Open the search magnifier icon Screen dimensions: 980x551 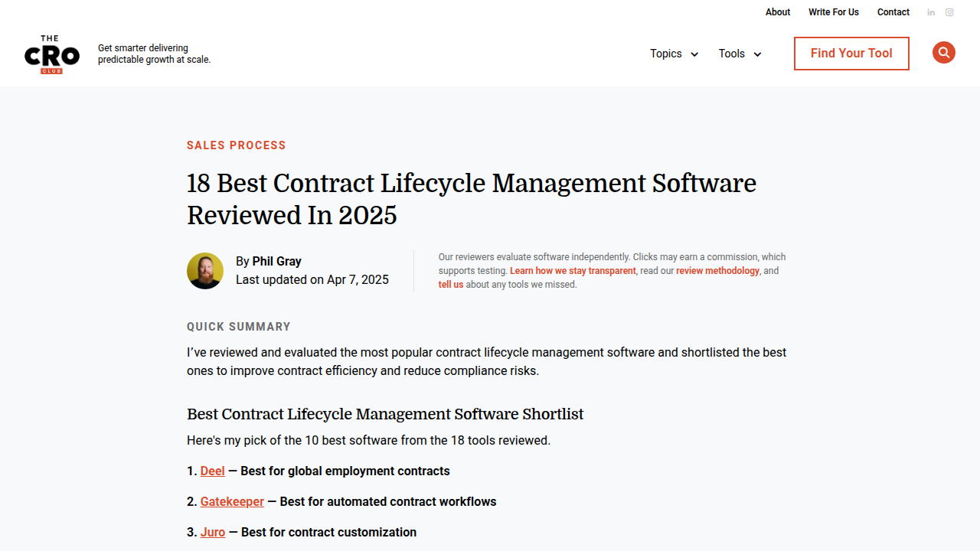944,53
